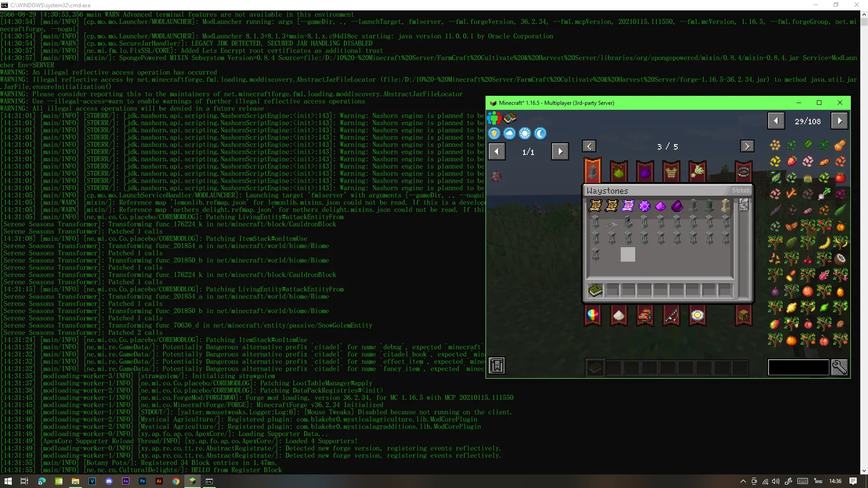Click the cmd window vertical scrollbar
The width and height of the screenshot is (868, 488).
click(864, 241)
